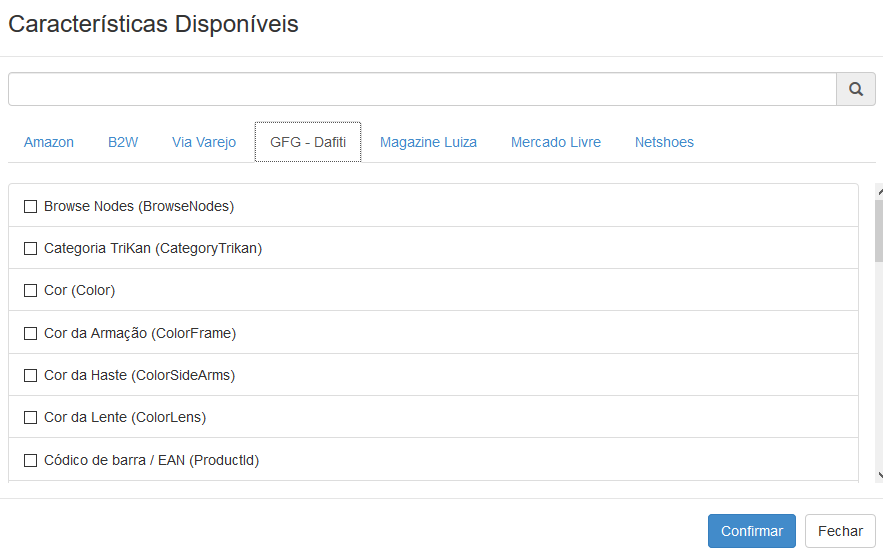Select the Cor da Haste checkbox
The width and height of the screenshot is (883, 550).
(30, 375)
